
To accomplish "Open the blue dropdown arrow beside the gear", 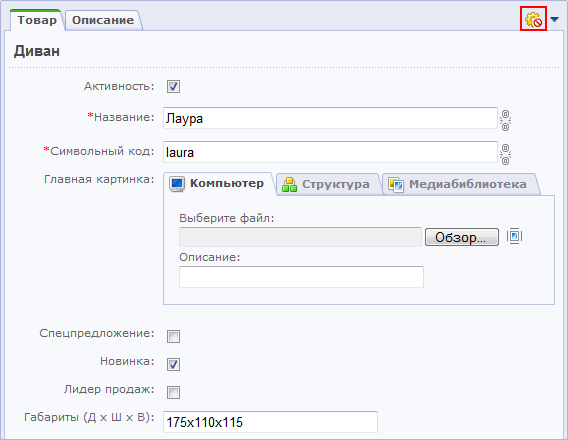I will [x=554, y=19].
